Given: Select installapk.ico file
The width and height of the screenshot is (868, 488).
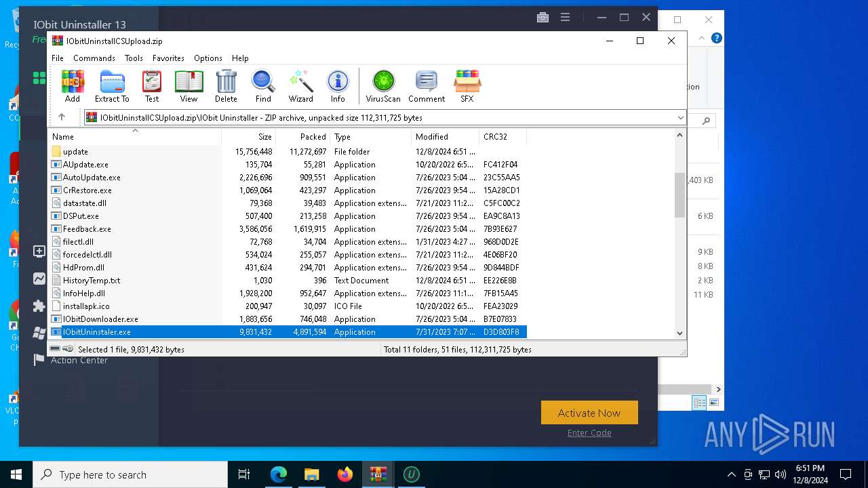Looking at the screenshot, I should point(288,306).
